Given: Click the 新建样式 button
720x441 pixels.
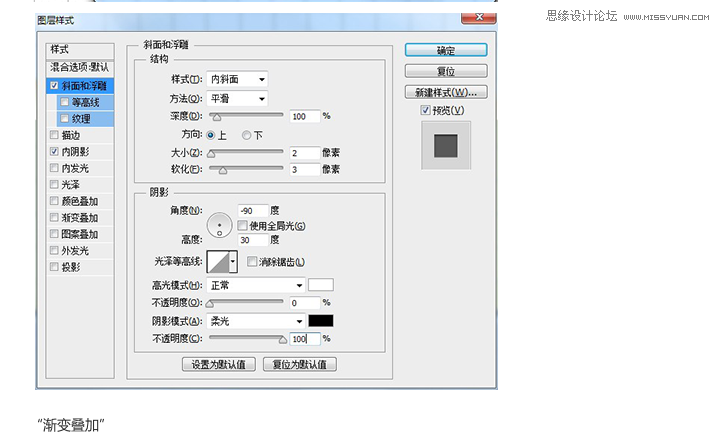Looking at the screenshot, I should [x=446, y=92].
